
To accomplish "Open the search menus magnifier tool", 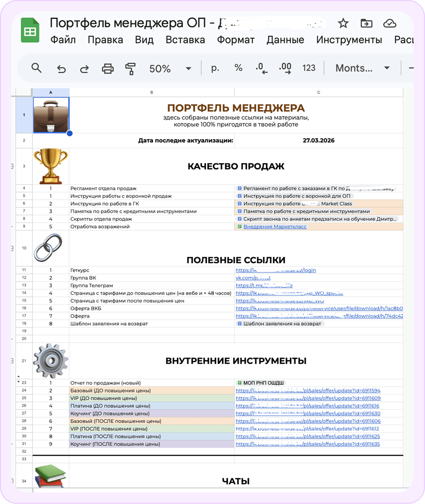I will [x=37, y=68].
